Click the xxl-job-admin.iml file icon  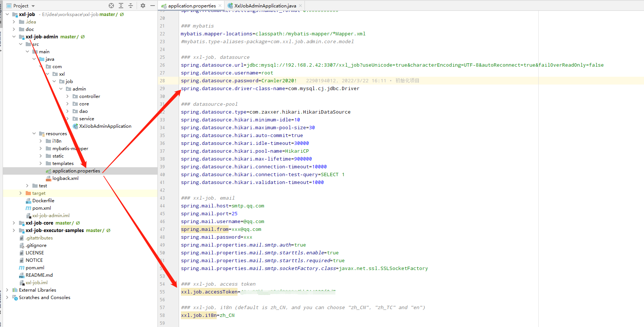point(28,216)
